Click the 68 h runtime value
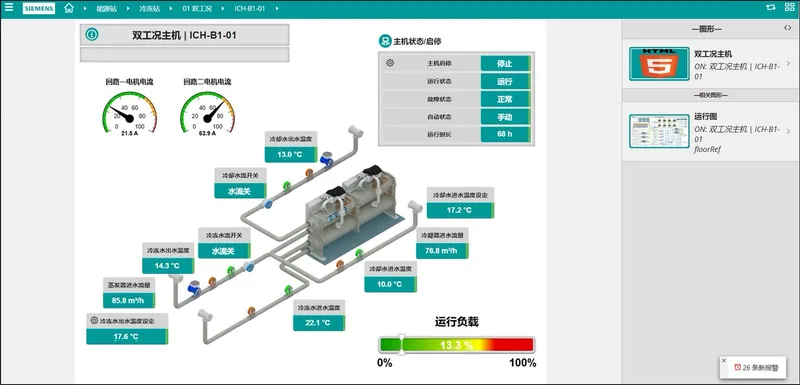Screen dimensions: 800x385 (x=505, y=134)
